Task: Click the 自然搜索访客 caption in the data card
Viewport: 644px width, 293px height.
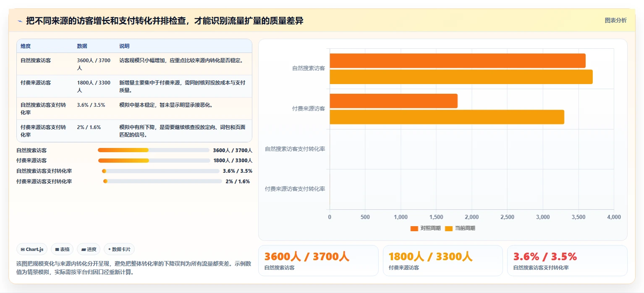Action: click(x=279, y=267)
